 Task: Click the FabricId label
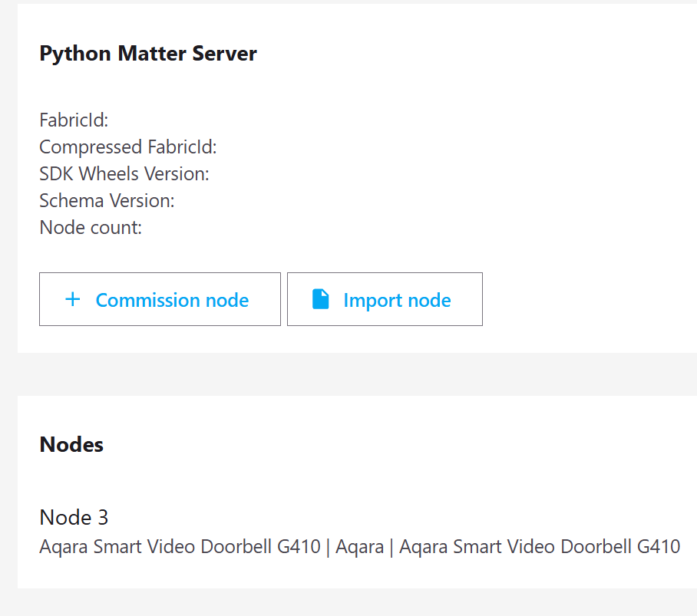74,120
